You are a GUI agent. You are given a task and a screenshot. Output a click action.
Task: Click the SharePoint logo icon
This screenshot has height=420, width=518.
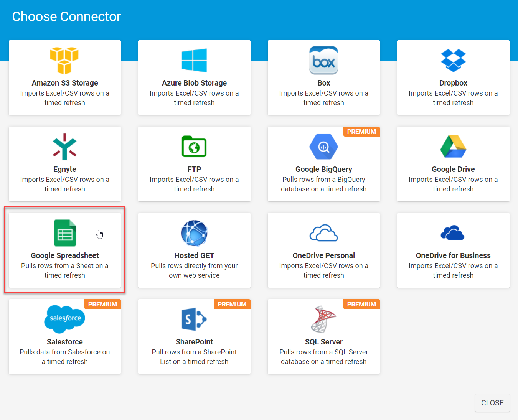(x=194, y=319)
